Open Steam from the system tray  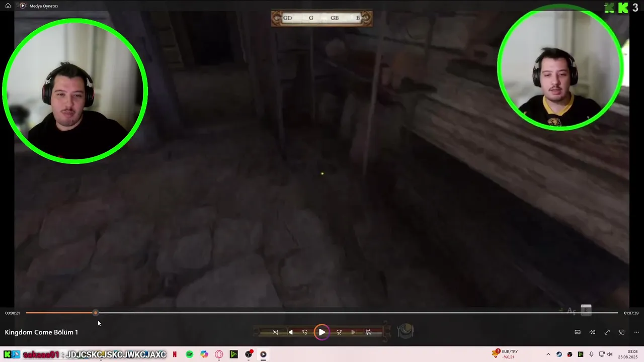559,354
